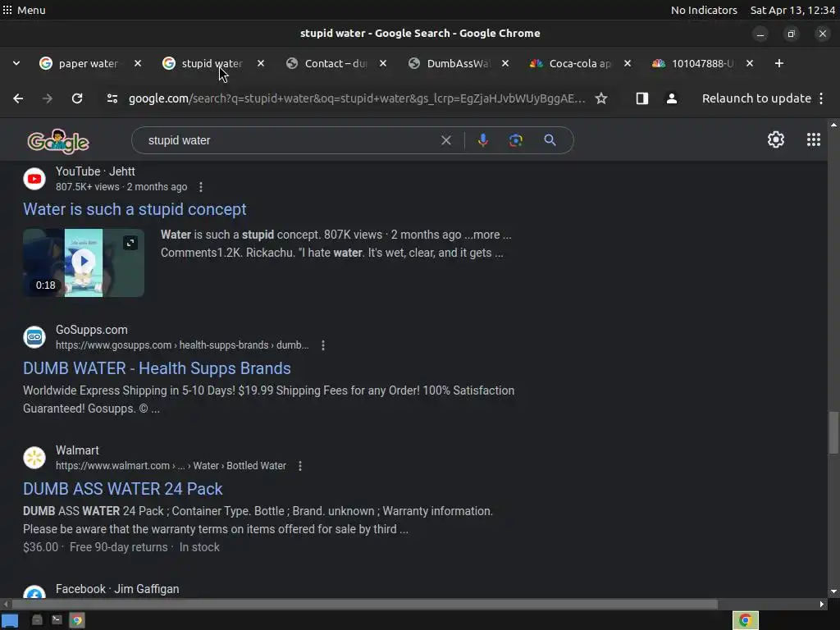Click the Walmart favicon
Image resolution: width=840 pixels, height=630 pixels.
tap(34, 458)
